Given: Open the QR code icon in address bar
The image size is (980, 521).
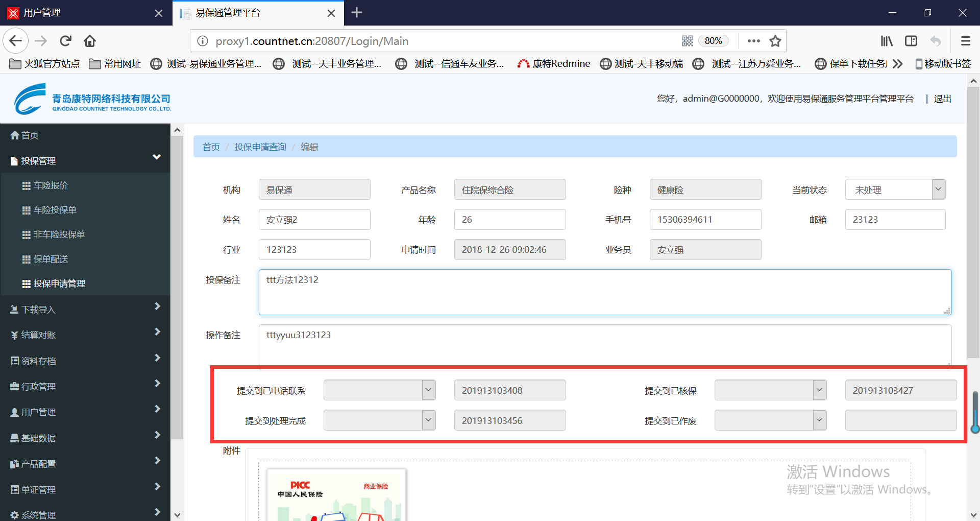Looking at the screenshot, I should click(x=687, y=41).
